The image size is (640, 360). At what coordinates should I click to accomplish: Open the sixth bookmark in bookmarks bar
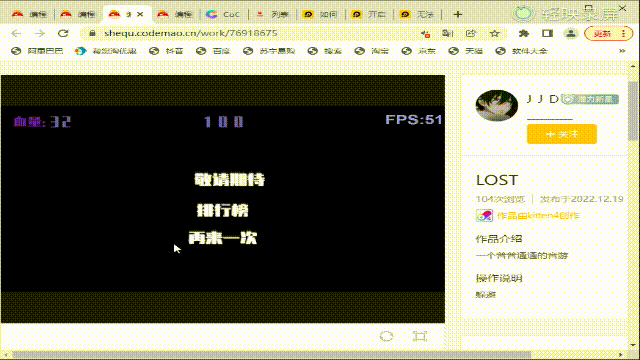325,51
